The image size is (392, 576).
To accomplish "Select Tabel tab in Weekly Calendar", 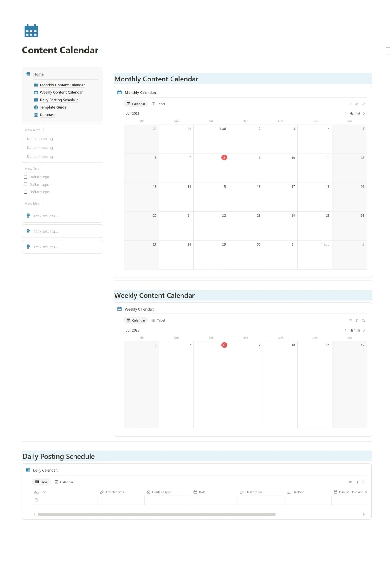I will tap(158, 320).
